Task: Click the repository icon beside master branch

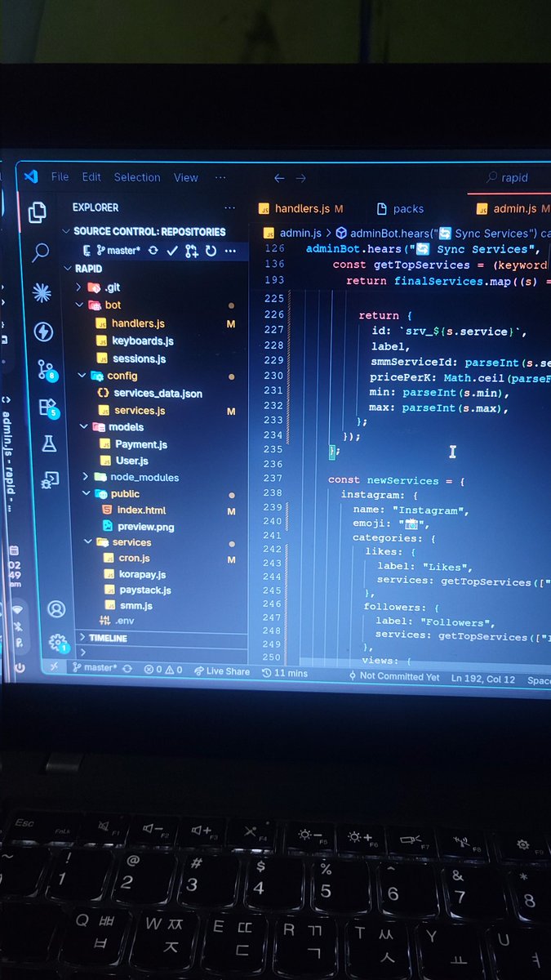Action: [x=87, y=251]
